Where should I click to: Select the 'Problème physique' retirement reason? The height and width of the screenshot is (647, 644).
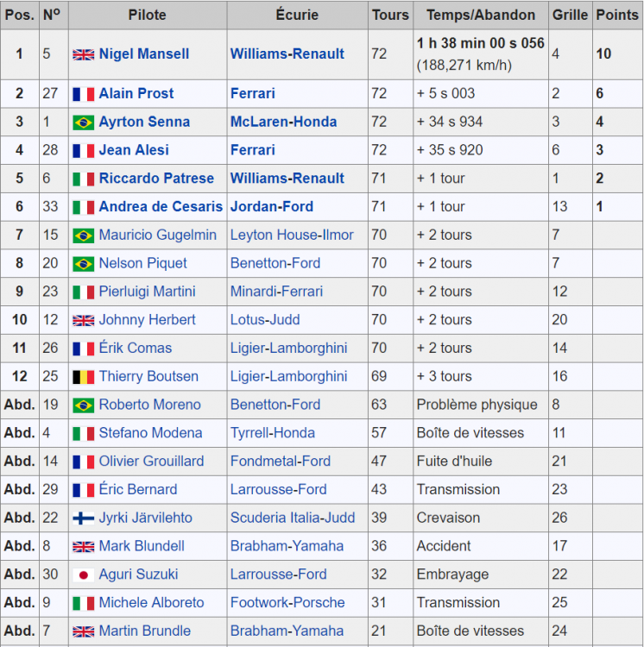coord(477,405)
